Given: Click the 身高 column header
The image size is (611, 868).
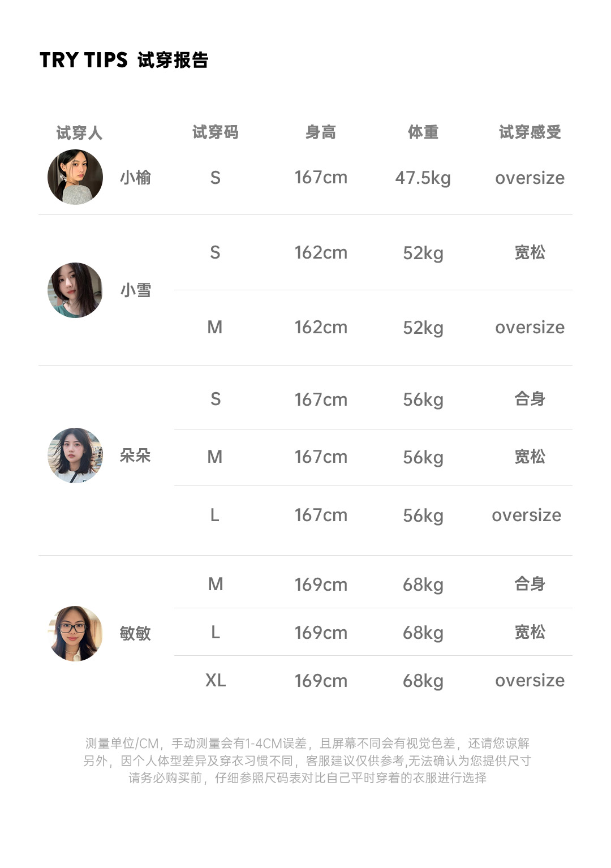Looking at the screenshot, I should click(x=320, y=132).
